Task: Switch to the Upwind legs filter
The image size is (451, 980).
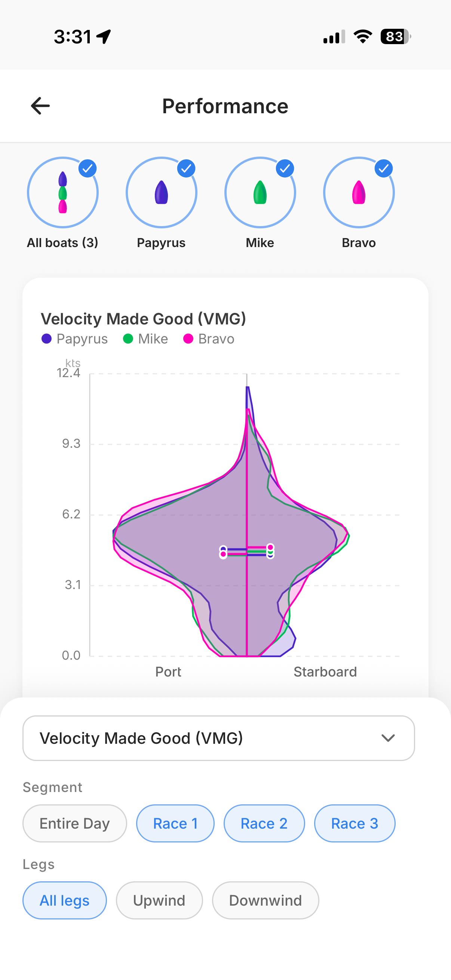Action: [159, 900]
